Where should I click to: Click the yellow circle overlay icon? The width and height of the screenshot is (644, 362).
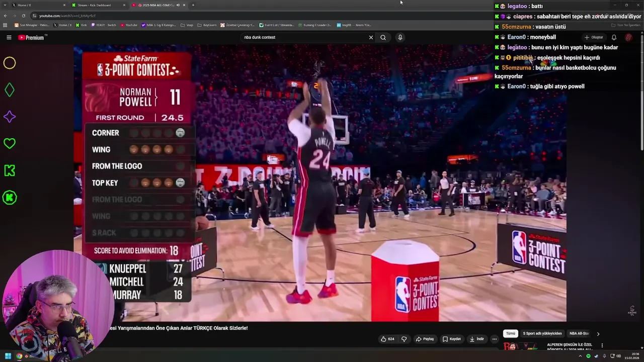[x=10, y=63]
